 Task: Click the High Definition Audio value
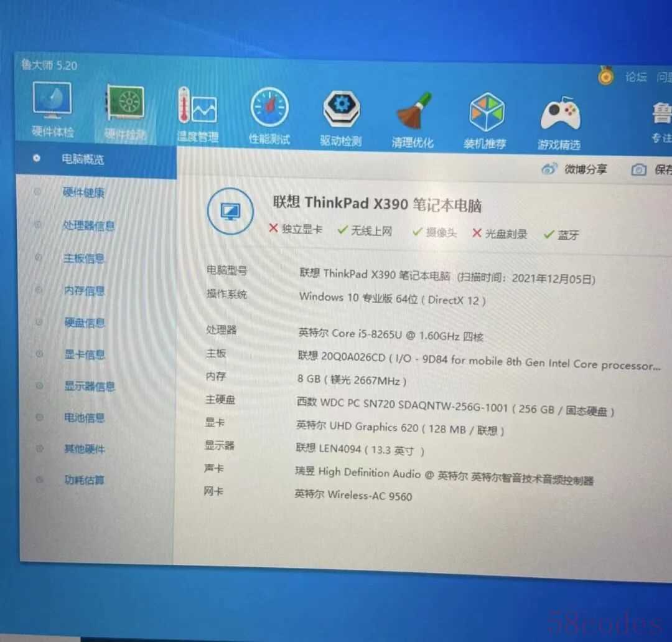coord(444,476)
